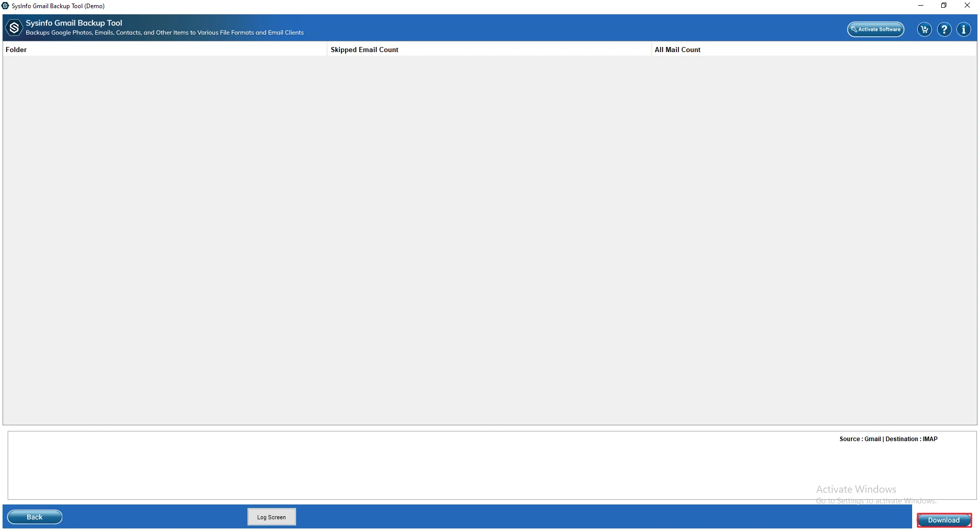Select the Folder column header
980x531 pixels.
(x=16, y=50)
